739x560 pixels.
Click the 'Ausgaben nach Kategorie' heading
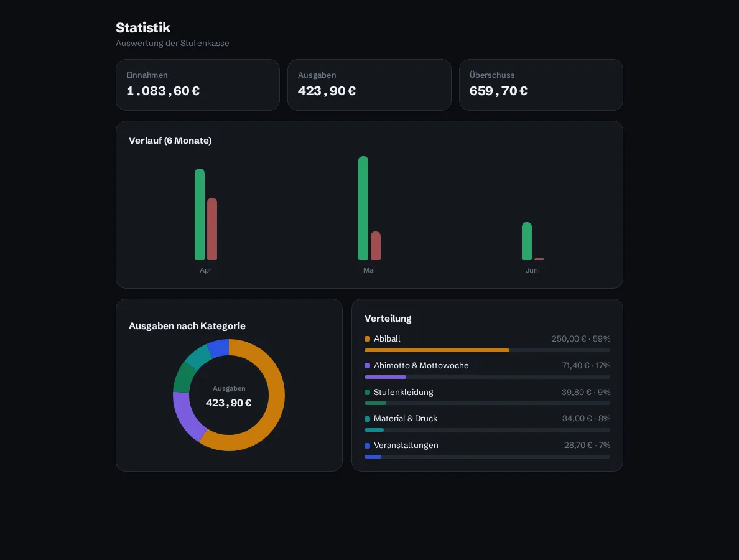[x=187, y=326]
